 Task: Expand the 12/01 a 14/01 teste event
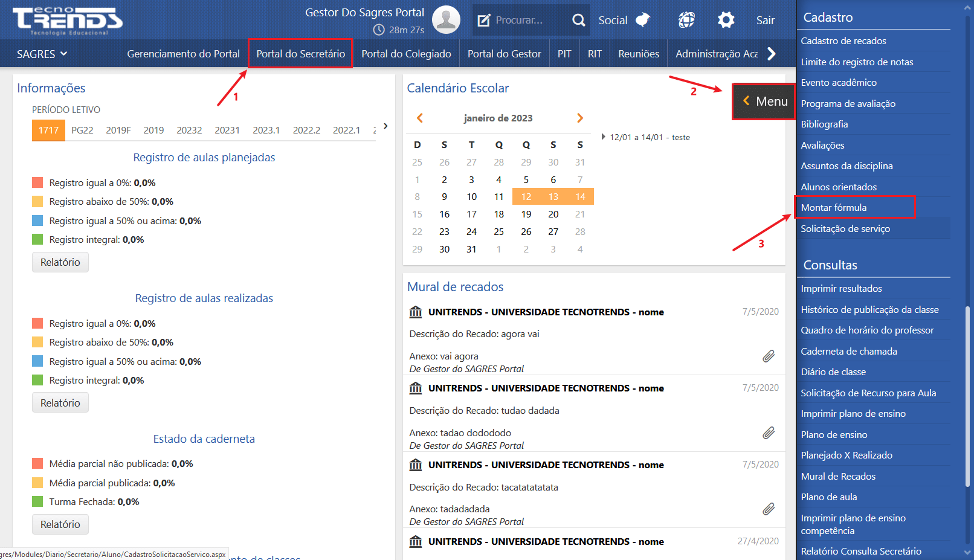coord(603,137)
